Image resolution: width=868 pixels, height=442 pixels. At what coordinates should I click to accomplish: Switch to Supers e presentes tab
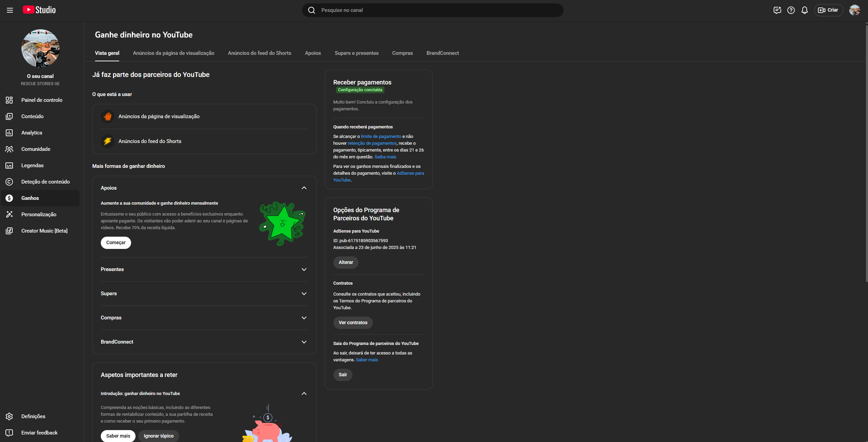356,53
